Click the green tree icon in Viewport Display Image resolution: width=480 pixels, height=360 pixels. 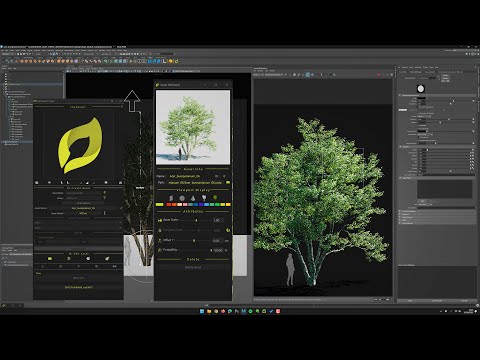click(x=215, y=198)
